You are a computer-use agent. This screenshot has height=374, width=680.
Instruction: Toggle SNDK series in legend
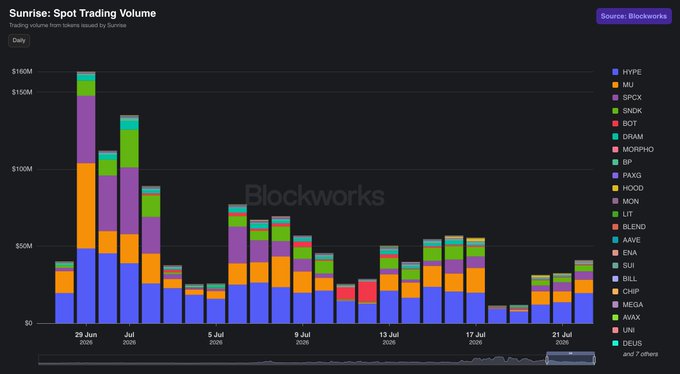[x=627, y=111]
